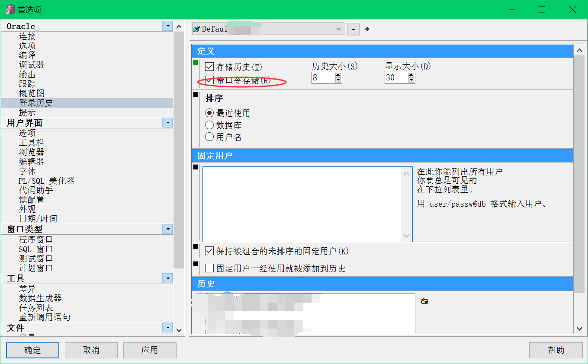
Task: Open the 连接 preferences page
Action: (x=27, y=37)
